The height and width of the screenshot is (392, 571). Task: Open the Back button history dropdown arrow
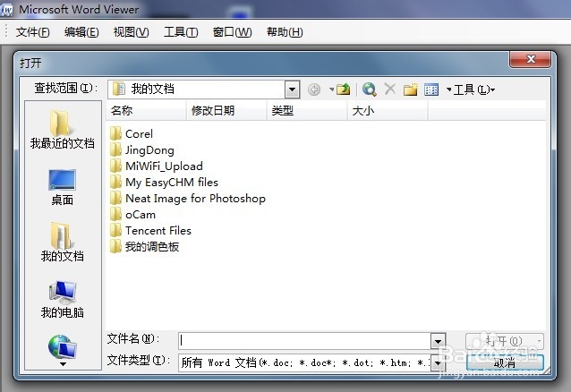[x=331, y=89]
